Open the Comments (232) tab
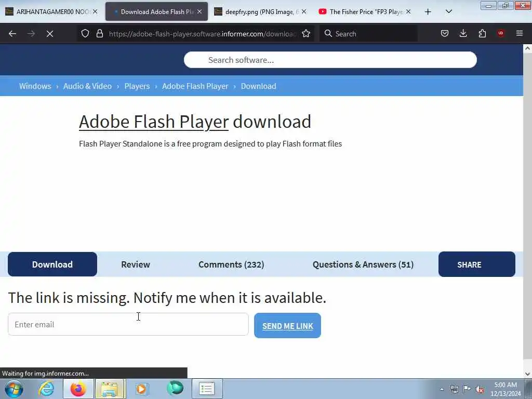This screenshot has width=532, height=399. point(231,264)
